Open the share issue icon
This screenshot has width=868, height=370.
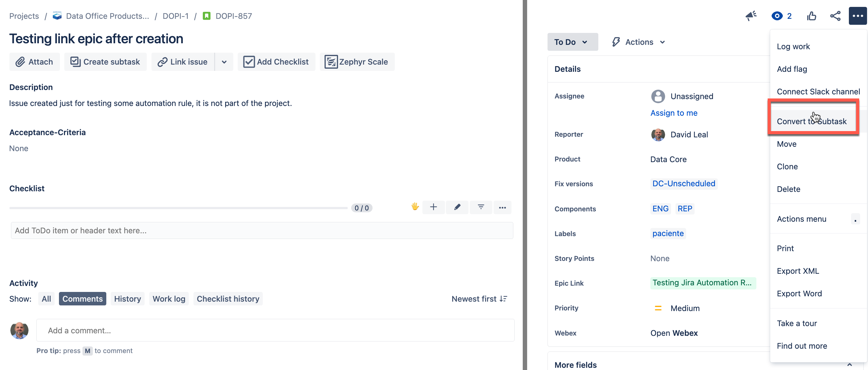tap(835, 16)
